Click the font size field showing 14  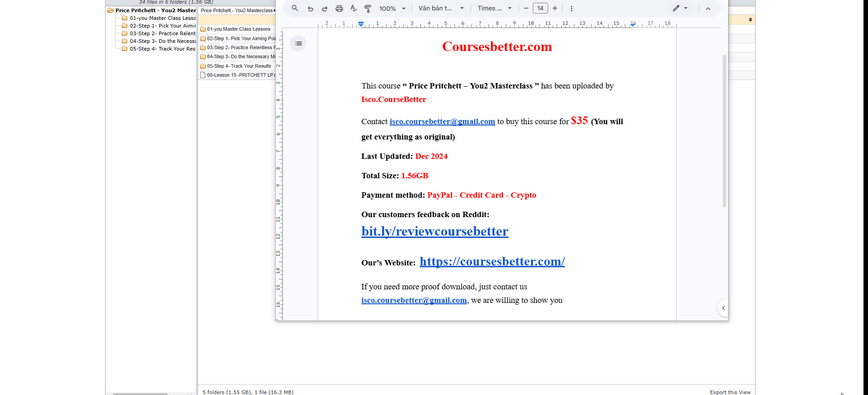(x=540, y=8)
